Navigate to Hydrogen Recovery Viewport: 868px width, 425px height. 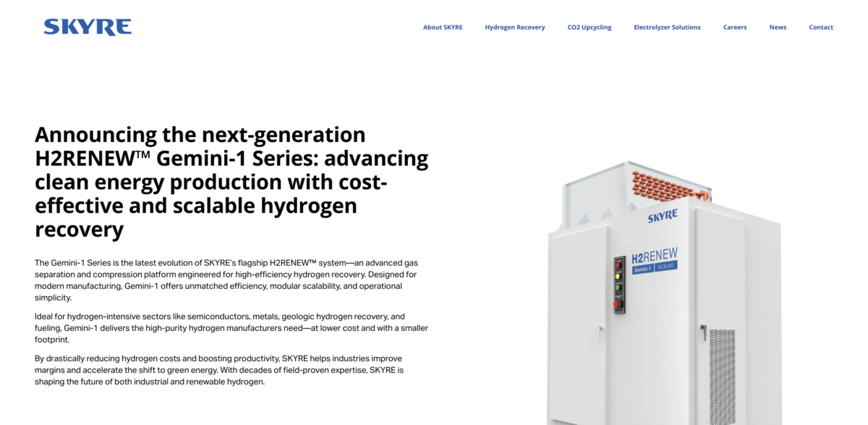click(x=515, y=27)
